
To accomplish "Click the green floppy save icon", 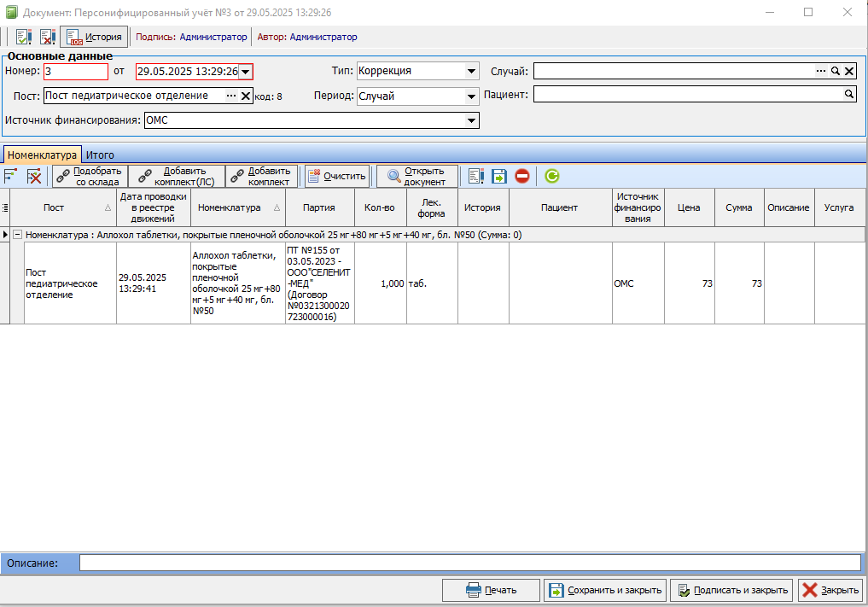I will click(x=498, y=176).
